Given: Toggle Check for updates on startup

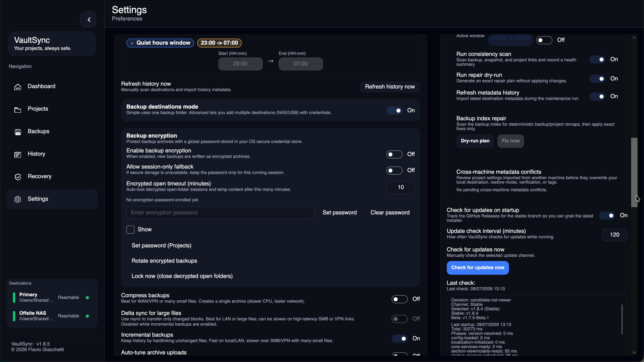Looking at the screenshot, I should pyautogui.click(x=607, y=215).
